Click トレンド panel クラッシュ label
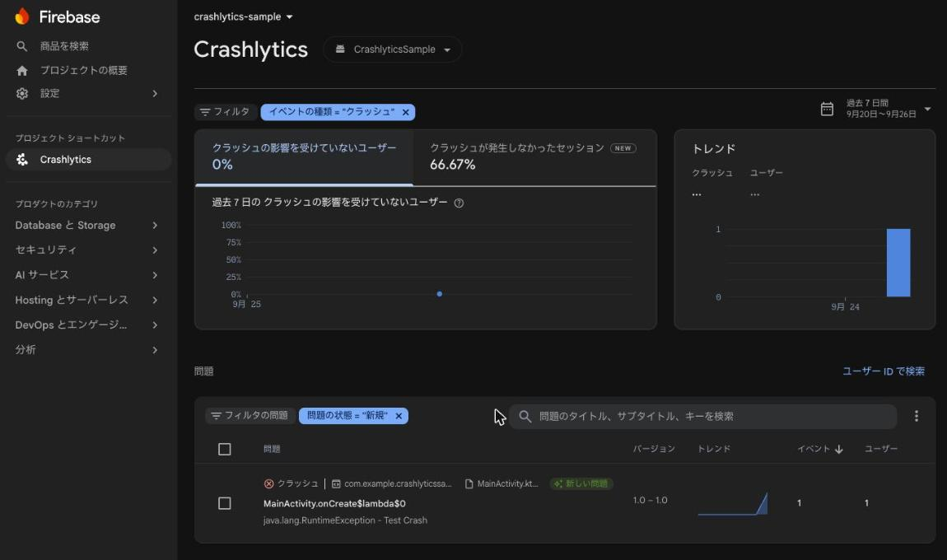947x560 pixels. click(712, 173)
